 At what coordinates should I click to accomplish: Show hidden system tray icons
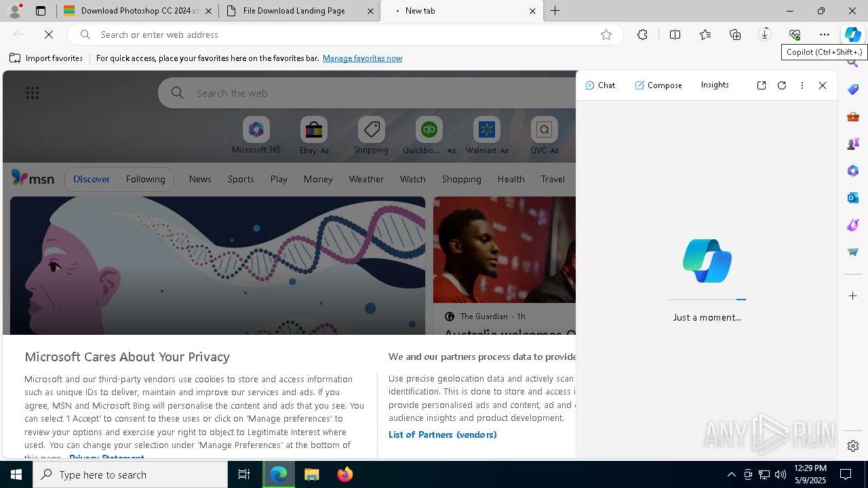click(731, 474)
